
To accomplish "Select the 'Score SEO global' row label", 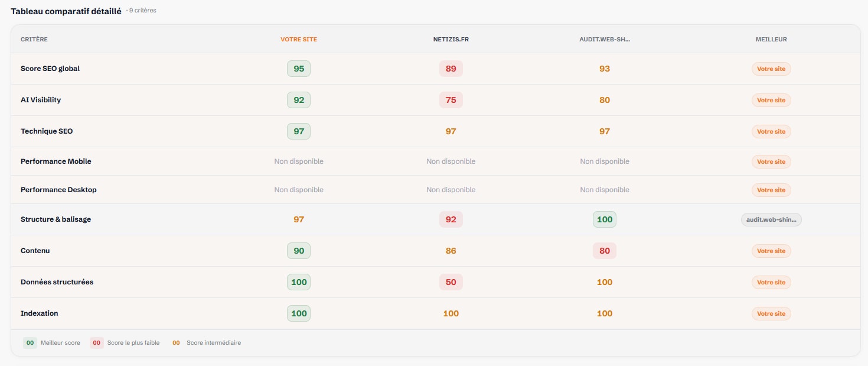I will point(50,69).
